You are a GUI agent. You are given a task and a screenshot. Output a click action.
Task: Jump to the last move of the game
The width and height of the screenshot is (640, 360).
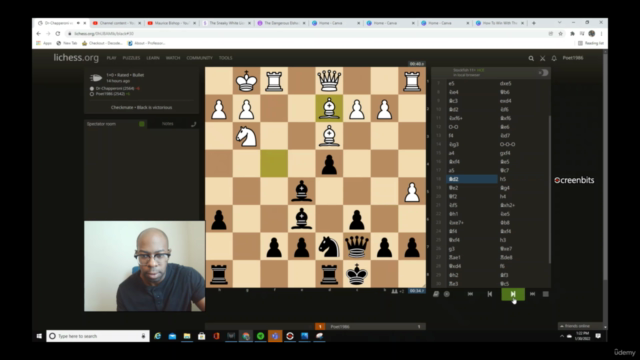(532, 294)
